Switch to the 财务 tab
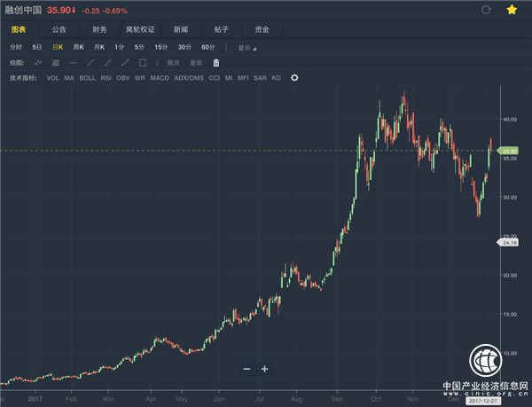The image size is (532, 407). pyautogui.click(x=99, y=28)
